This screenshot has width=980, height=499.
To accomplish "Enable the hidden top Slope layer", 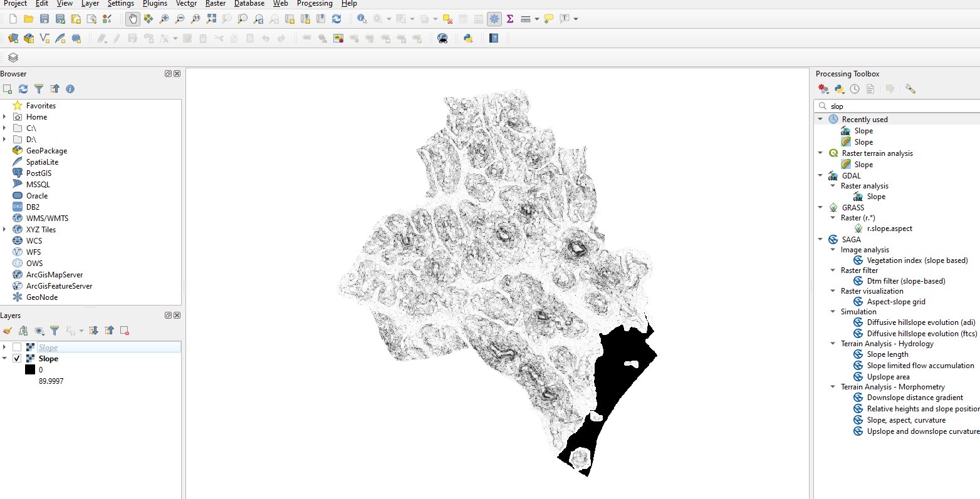I will [17, 347].
